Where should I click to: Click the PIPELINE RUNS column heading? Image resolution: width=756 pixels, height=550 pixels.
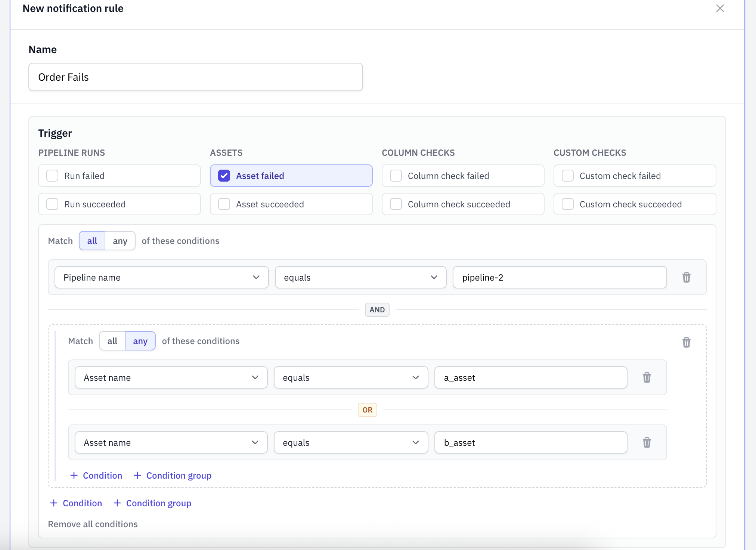71,153
